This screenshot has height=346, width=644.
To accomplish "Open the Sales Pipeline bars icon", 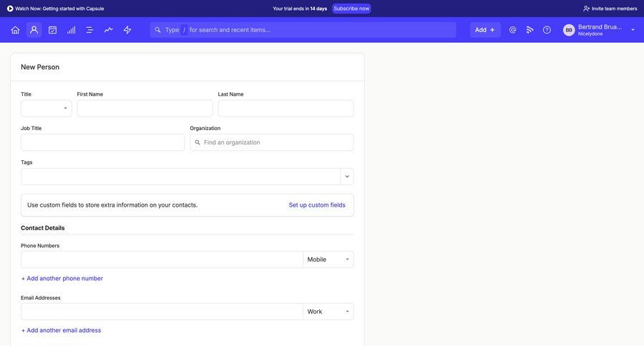I will [x=72, y=30].
